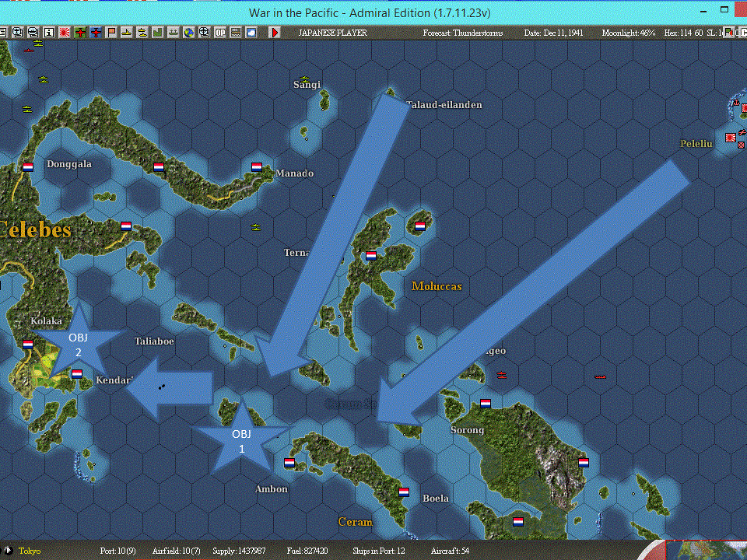Click the 'Aircraft: 54' status text
Image resolution: width=747 pixels, height=560 pixels.
coord(451,551)
